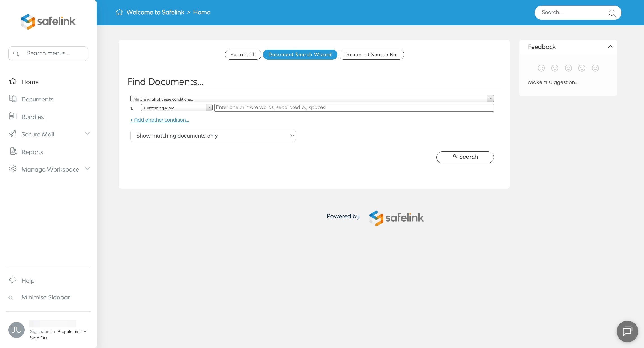Click the Minimise Sidebar double-arrow icon

tap(11, 297)
